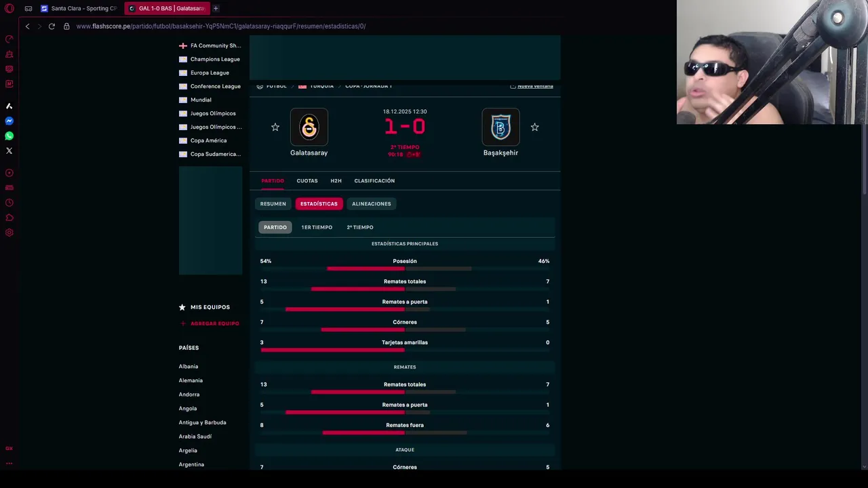
Task: Select Arabia Saudí country
Action: tap(195, 436)
